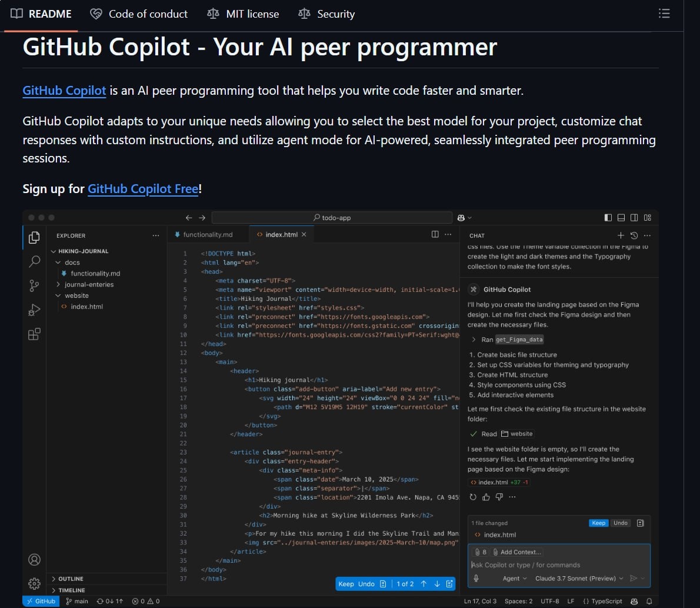The image size is (700, 608).
Task: Expand the Ran get_Figma_data step
Action: pyautogui.click(x=507, y=340)
